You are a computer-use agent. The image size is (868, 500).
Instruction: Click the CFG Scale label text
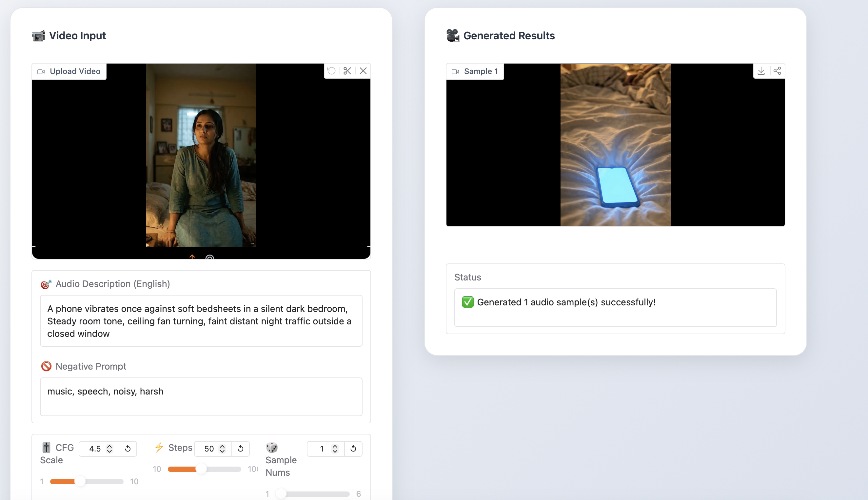pyautogui.click(x=57, y=454)
